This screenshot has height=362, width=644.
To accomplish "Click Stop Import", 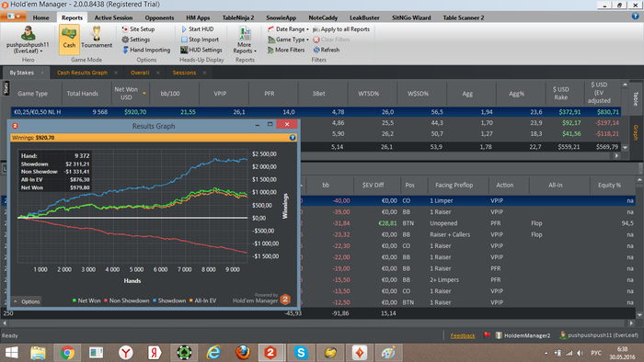I will [x=200, y=40].
